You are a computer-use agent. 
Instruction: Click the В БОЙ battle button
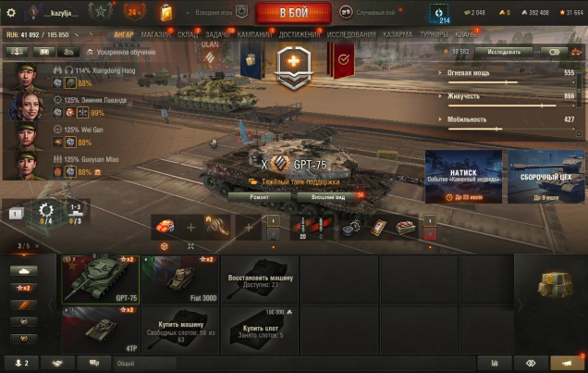click(294, 13)
